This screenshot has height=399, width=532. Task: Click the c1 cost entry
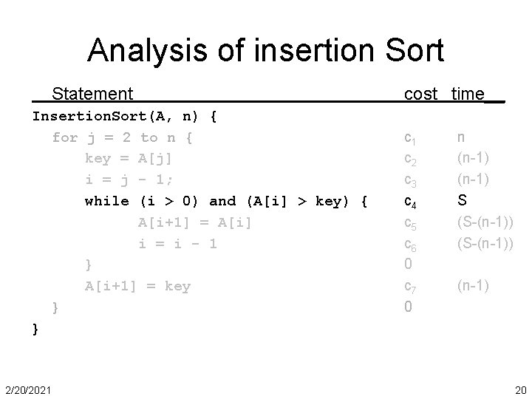tap(412, 138)
